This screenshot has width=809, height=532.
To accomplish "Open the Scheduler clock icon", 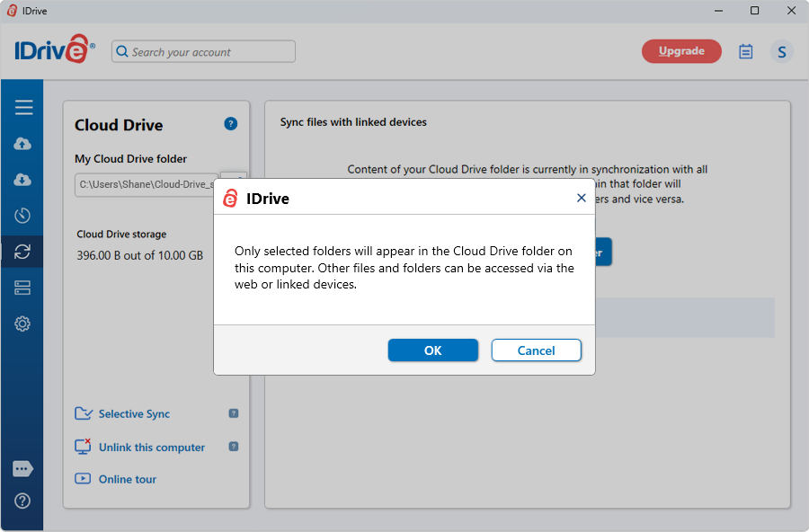I will [x=22, y=216].
